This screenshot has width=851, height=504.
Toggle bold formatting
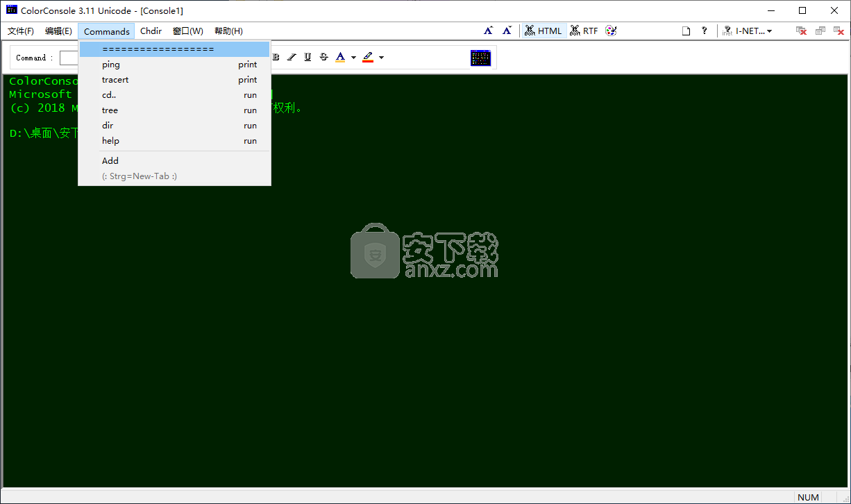click(276, 57)
